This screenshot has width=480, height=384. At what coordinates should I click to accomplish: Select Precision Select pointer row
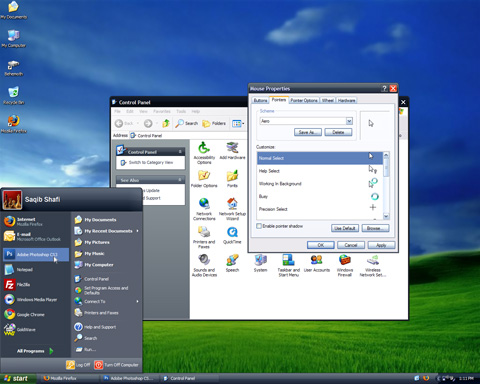click(319, 209)
